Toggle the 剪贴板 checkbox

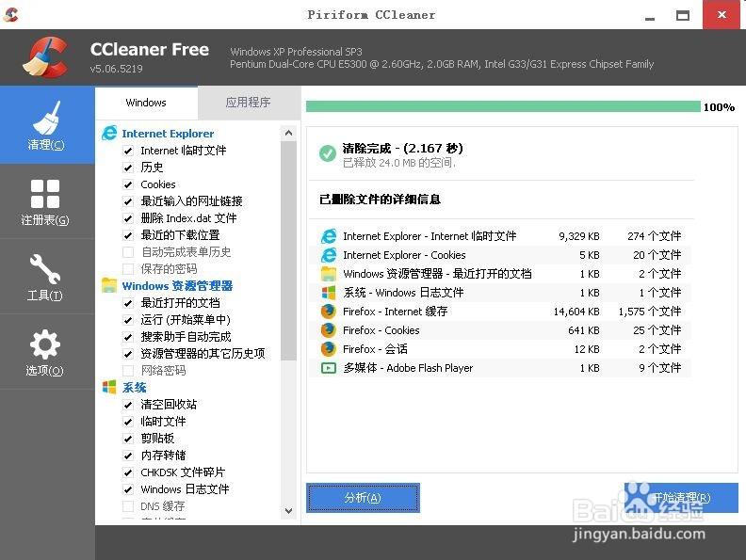(x=128, y=439)
